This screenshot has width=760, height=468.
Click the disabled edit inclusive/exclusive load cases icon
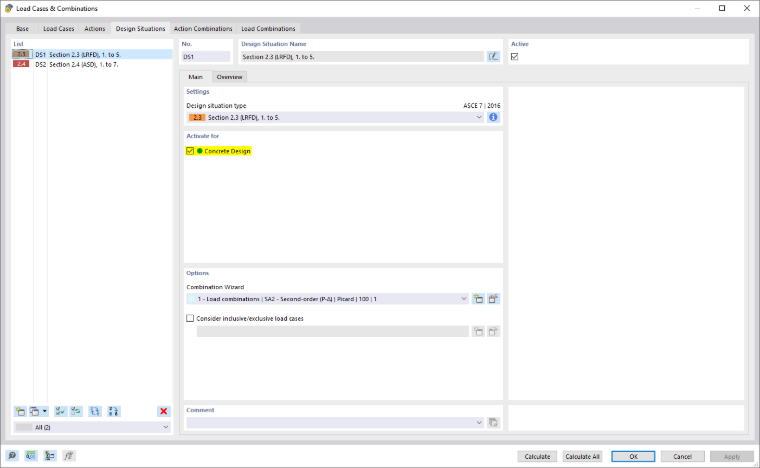coord(493,331)
